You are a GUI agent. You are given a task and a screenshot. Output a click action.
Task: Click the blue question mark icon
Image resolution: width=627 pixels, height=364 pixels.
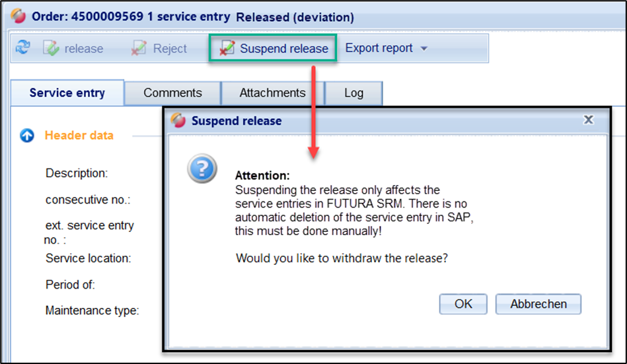tap(202, 170)
